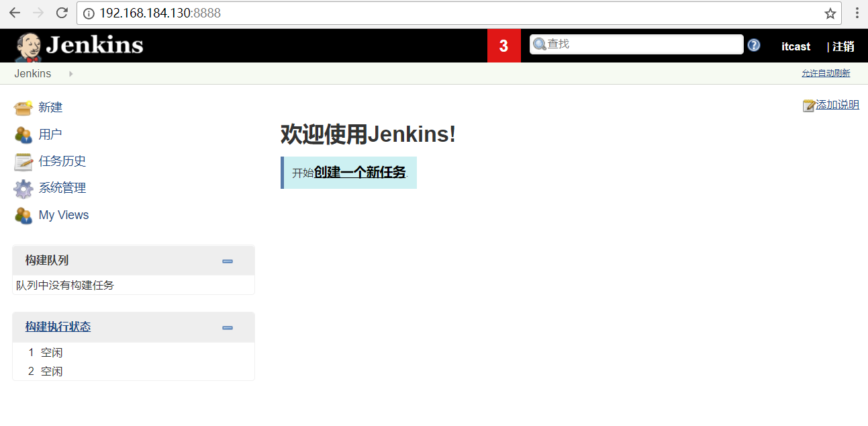
Task: Open 系统管理 in the side menu
Action: pyautogui.click(x=62, y=188)
